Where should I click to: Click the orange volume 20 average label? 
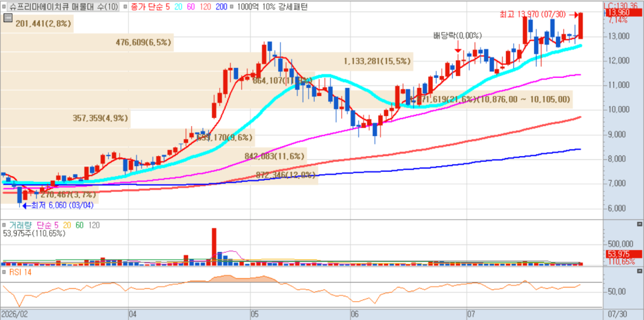(x=67, y=225)
